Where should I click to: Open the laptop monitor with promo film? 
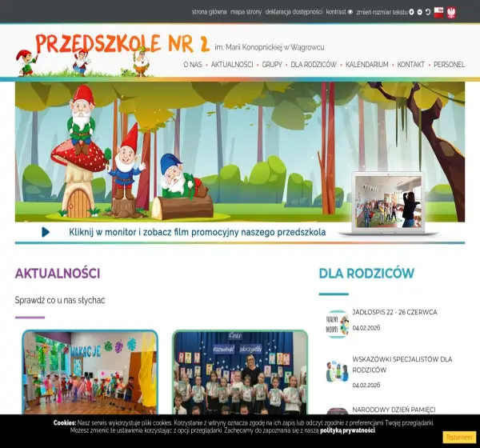click(388, 203)
